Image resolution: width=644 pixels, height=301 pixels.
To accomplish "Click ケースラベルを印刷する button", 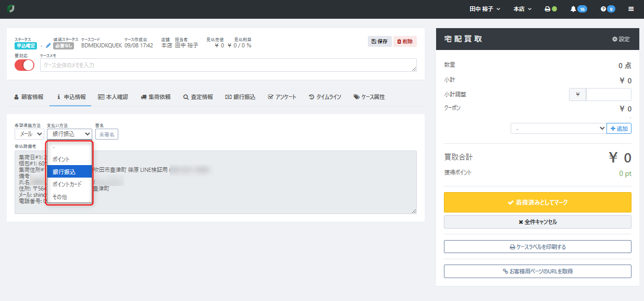I will tap(538, 247).
